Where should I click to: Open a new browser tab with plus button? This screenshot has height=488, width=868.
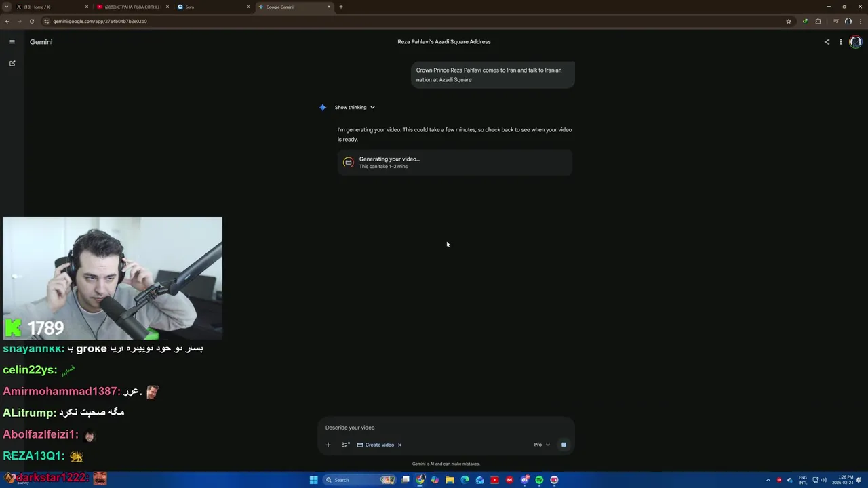[341, 7]
